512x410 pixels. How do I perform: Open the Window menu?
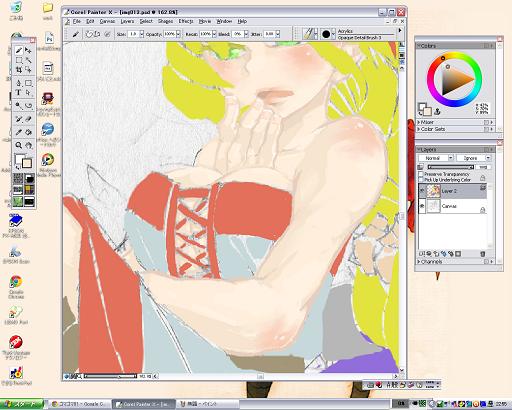click(x=224, y=21)
